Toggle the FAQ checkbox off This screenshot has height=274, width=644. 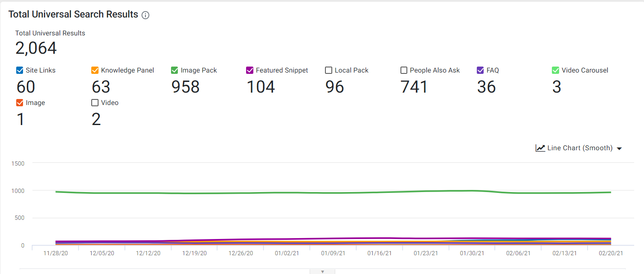pos(480,70)
